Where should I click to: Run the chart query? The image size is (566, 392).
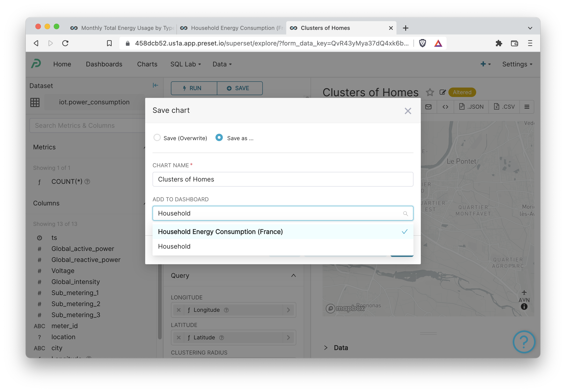pos(194,88)
